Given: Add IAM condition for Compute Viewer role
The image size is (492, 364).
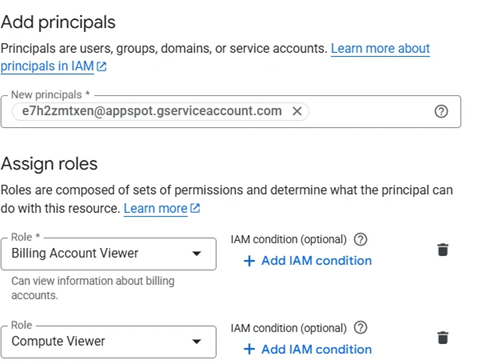Looking at the screenshot, I should [308, 349].
